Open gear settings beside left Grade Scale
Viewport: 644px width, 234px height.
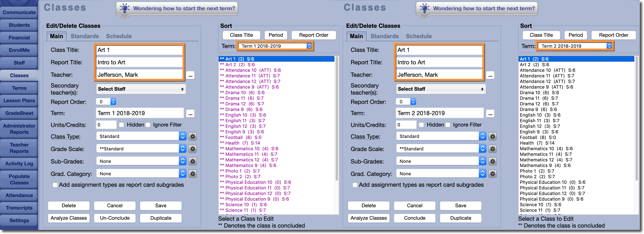tap(193, 149)
